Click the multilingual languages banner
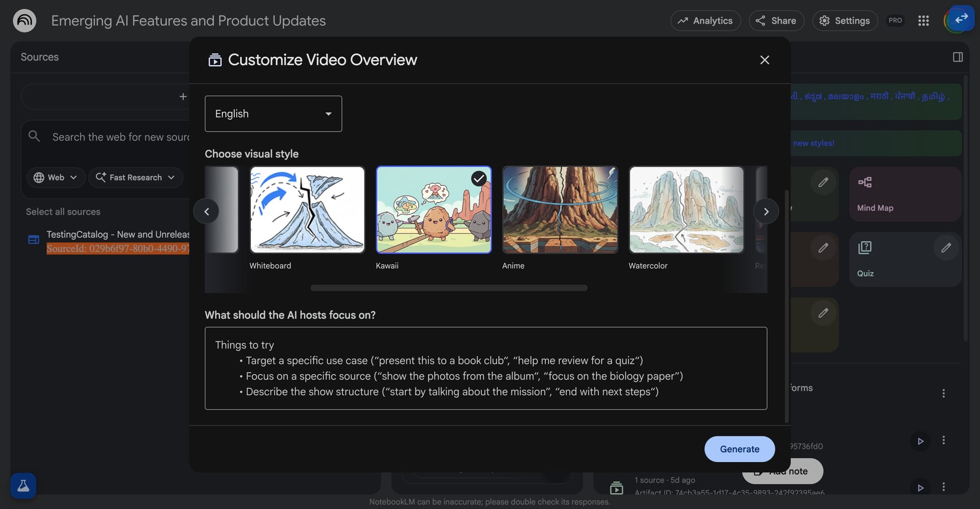The height and width of the screenshot is (509, 980). tap(876, 102)
